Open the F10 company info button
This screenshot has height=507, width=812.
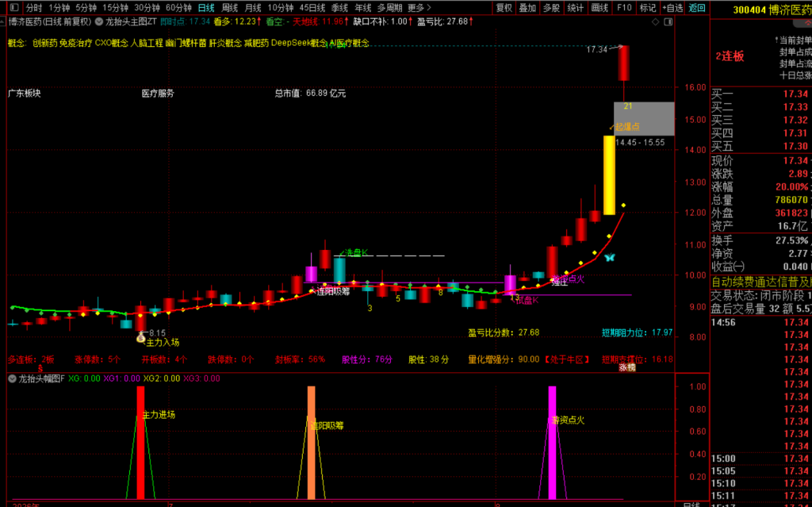coord(624,8)
